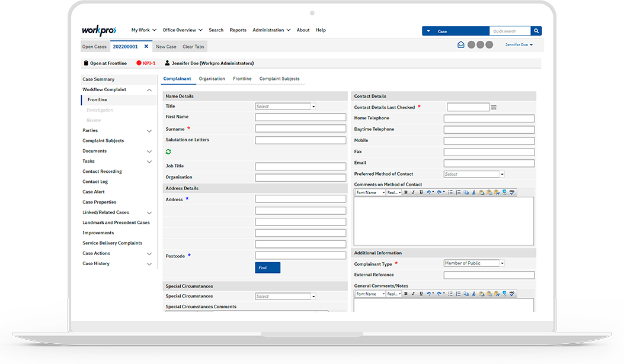Click the Find button under Postcode

pyautogui.click(x=267, y=267)
